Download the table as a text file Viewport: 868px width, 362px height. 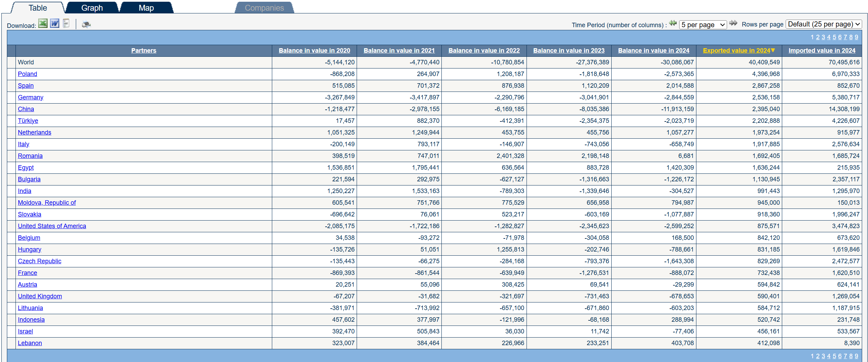coord(66,24)
